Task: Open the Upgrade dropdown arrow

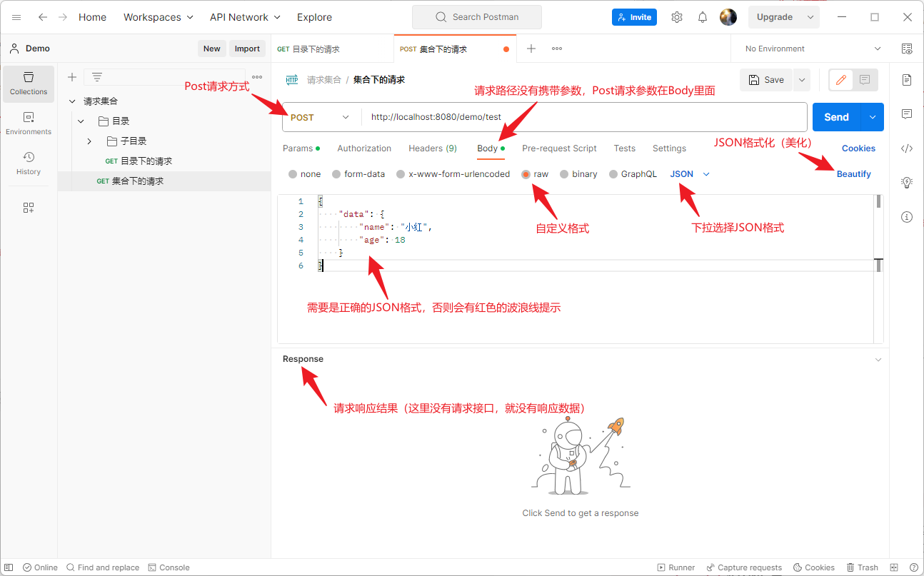Action: click(x=810, y=17)
